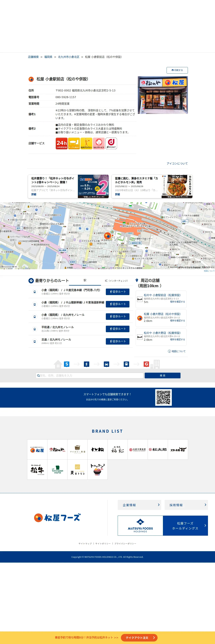Click the 松屋フーズ footer logo
Image resolution: width=215 pixels, height=644 pixels.
click(57, 518)
